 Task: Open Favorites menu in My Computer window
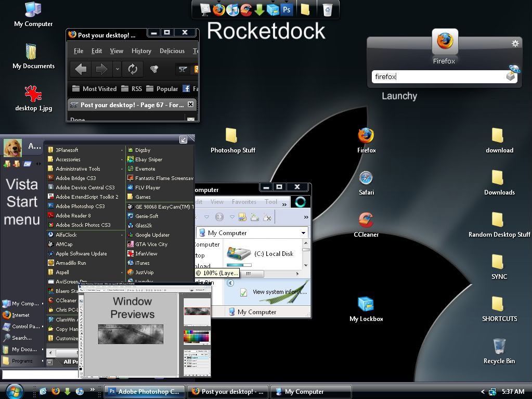point(244,202)
